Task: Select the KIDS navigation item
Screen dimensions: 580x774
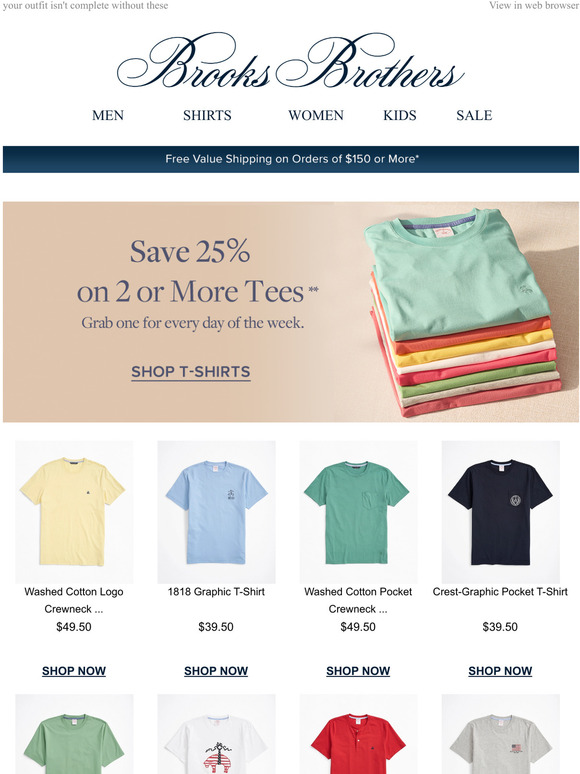Action: click(400, 116)
